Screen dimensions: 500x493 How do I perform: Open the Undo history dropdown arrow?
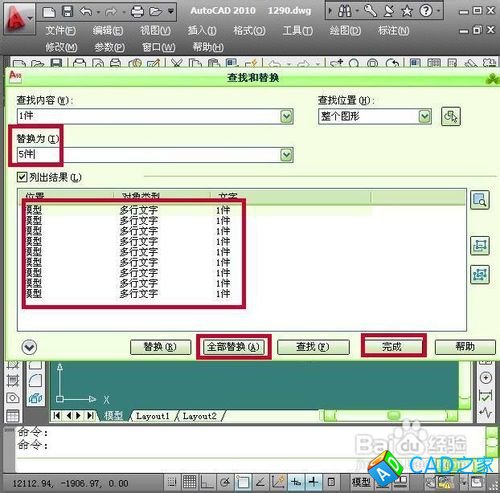pos(98,13)
